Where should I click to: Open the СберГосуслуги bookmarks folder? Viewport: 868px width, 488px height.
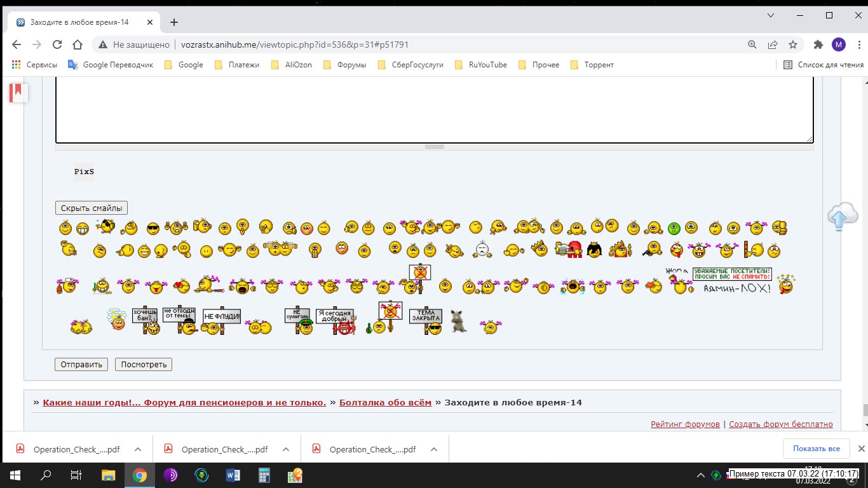[410, 65]
